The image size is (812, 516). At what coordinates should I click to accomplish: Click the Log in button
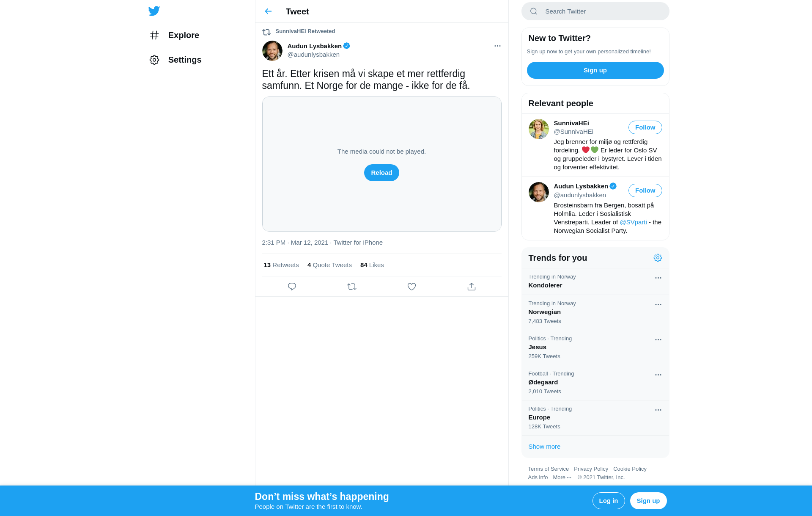(x=608, y=501)
